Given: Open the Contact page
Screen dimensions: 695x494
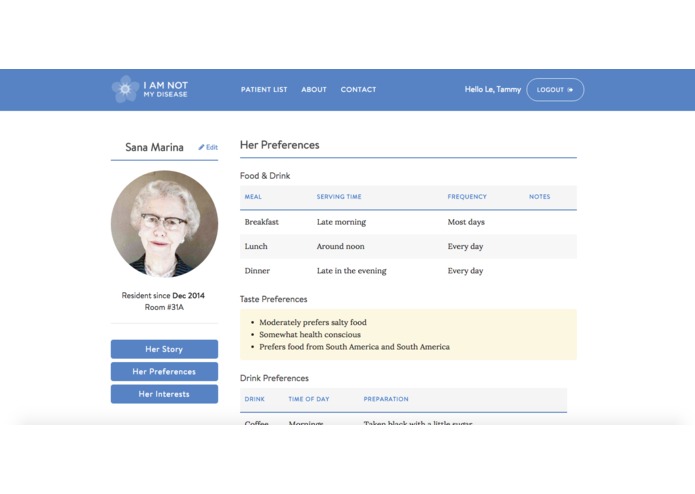Looking at the screenshot, I should pos(358,89).
